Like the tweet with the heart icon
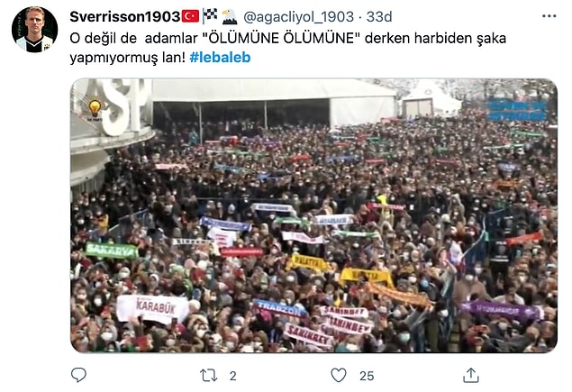Screen dimensions: 572x392 point(339,375)
